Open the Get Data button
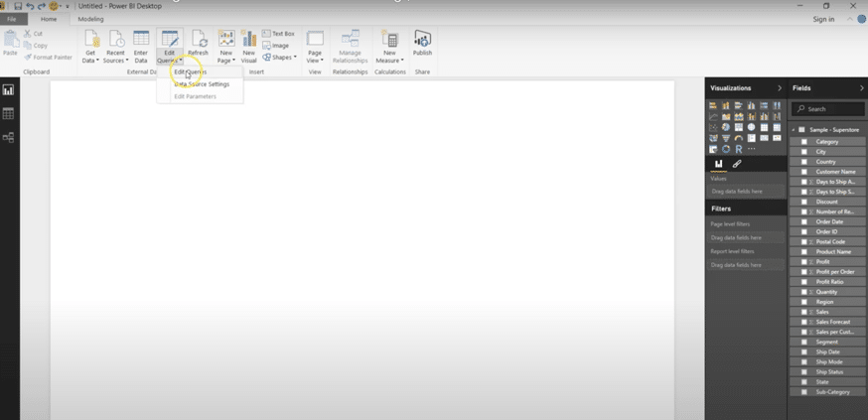Image resolution: width=868 pixels, height=420 pixels. pos(90,47)
